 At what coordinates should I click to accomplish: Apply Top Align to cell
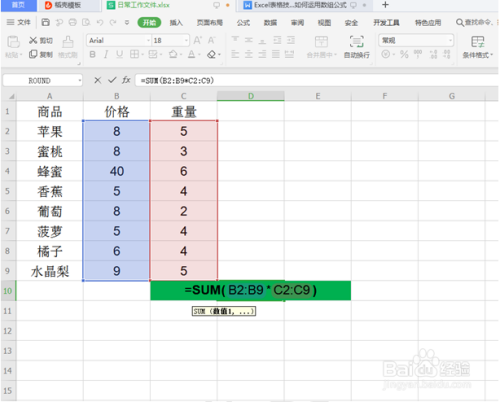(x=235, y=40)
